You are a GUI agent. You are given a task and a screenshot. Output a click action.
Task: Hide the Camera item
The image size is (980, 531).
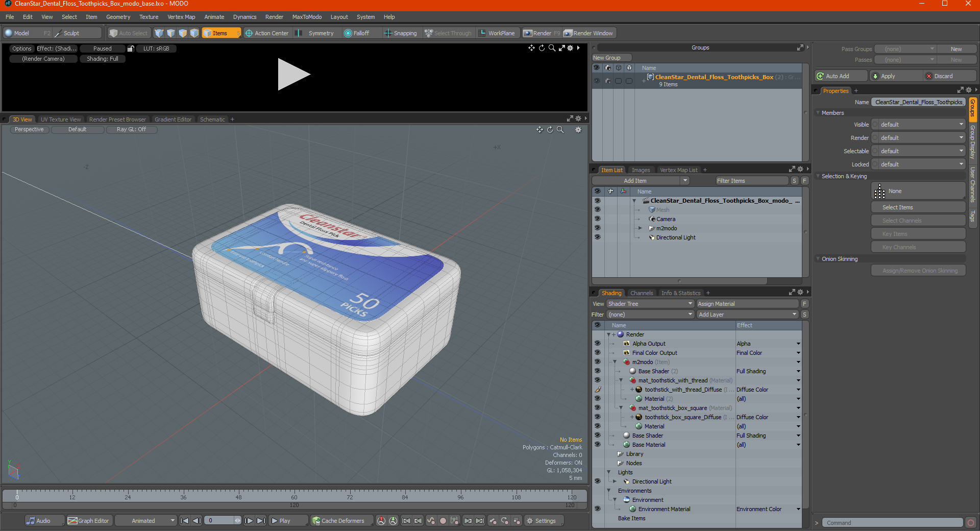(597, 219)
